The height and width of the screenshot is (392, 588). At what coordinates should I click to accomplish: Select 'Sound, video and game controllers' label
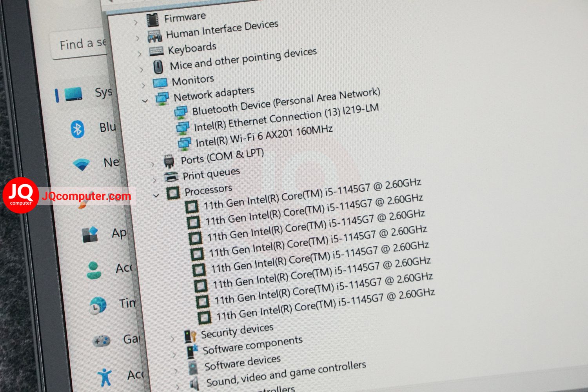286,374
